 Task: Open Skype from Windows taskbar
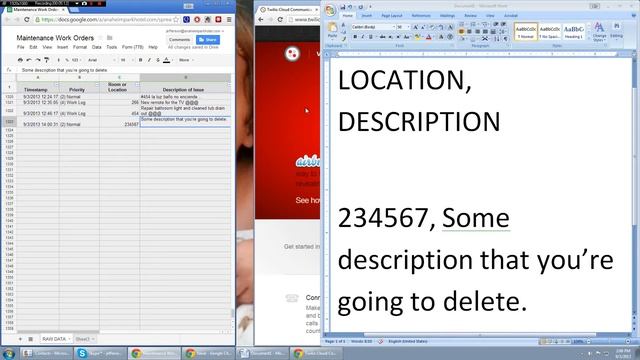point(100,353)
